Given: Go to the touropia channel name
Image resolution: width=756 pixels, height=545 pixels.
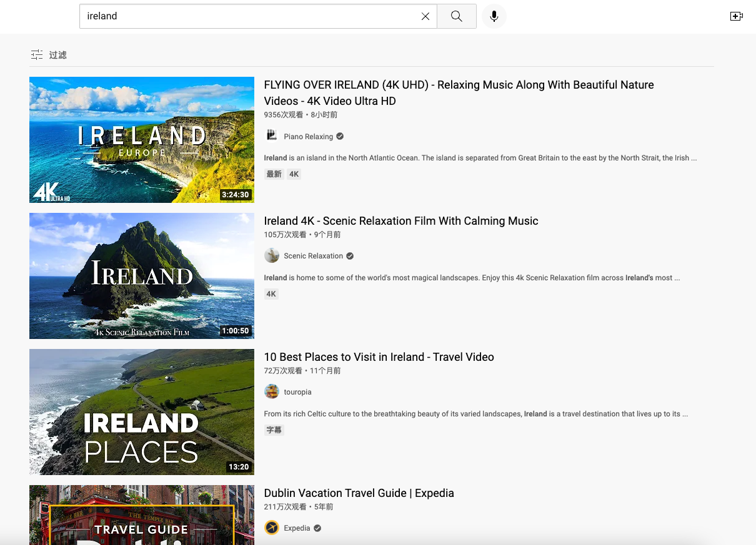Looking at the screenshot, I should [x=297, y=392].
